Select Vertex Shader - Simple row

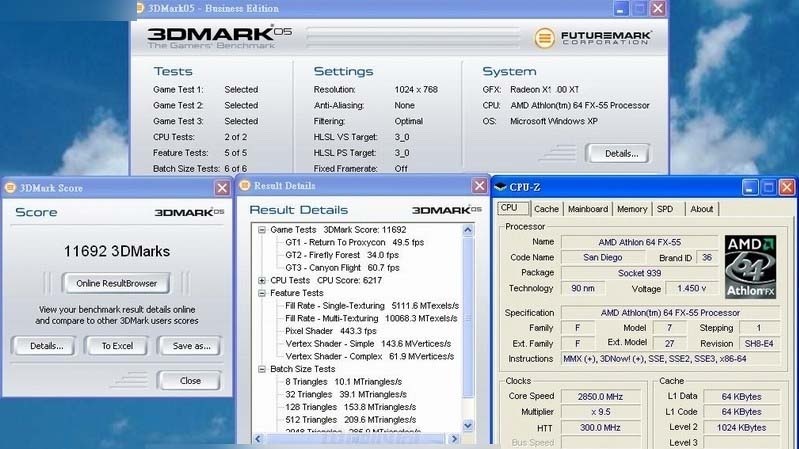pyautogui.click(x=368, y=344)
